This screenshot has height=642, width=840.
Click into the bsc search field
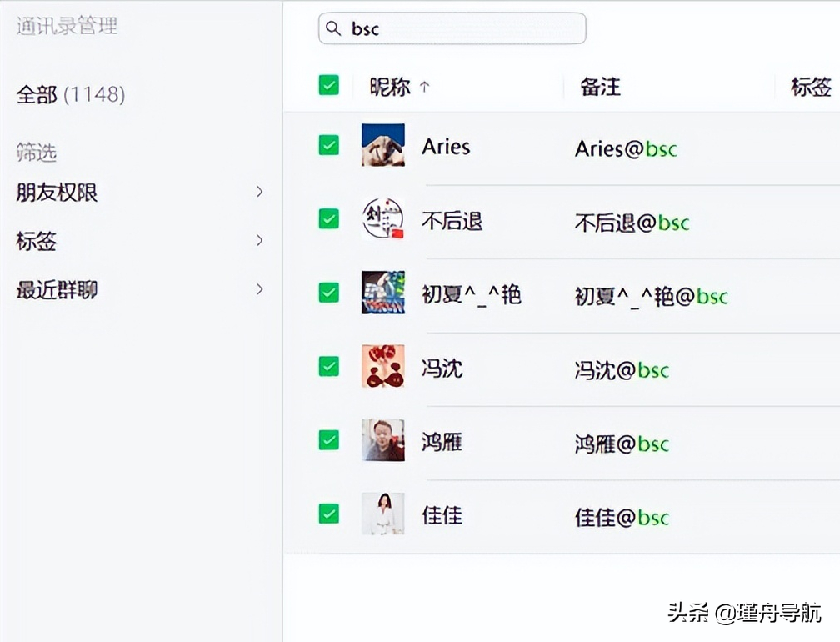pyautogui.click(x=467, y=28)
